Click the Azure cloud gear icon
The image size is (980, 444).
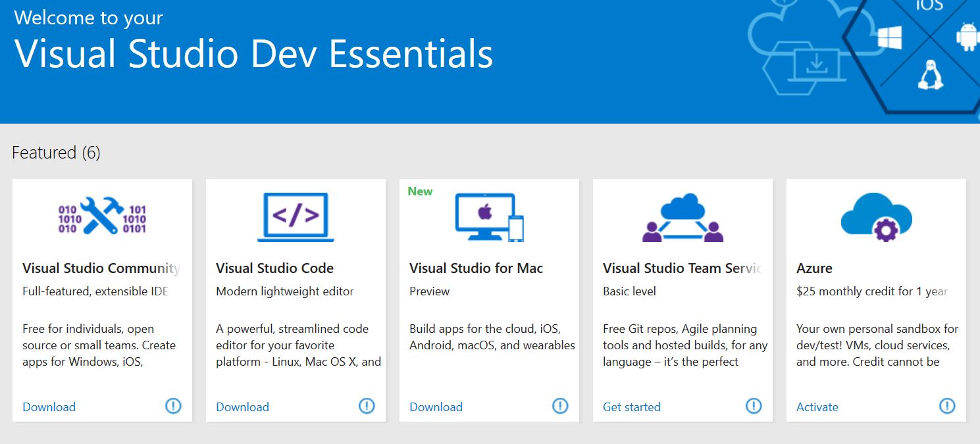tap(877, 217)
